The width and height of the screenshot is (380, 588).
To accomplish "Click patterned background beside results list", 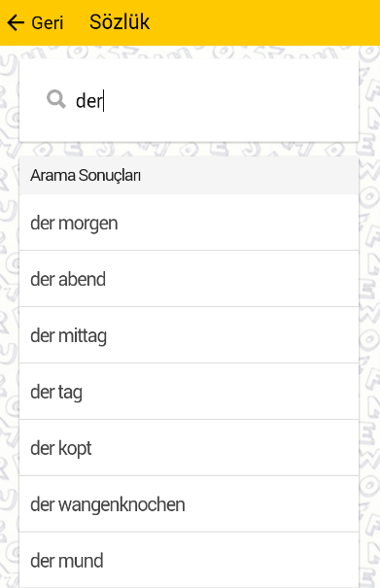I will (369, 337).
